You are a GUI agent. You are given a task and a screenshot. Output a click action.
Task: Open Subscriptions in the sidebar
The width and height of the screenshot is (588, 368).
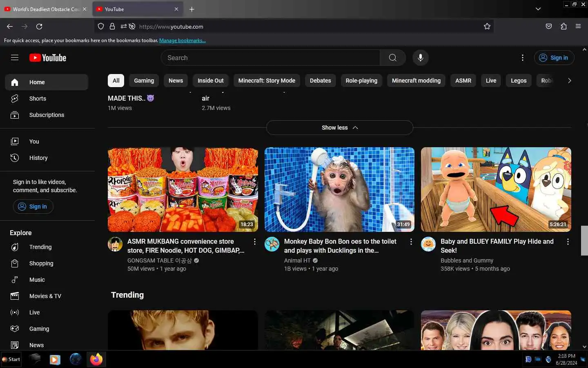point(47,115)
